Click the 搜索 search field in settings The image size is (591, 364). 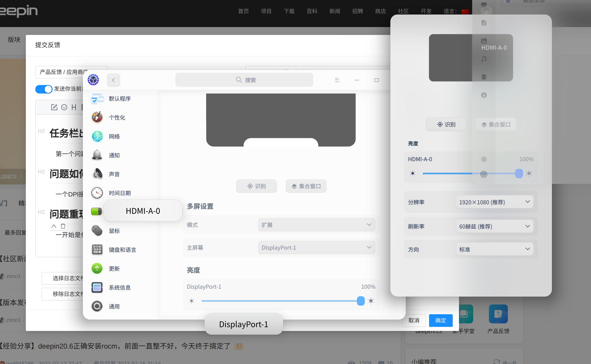(244, 80)
